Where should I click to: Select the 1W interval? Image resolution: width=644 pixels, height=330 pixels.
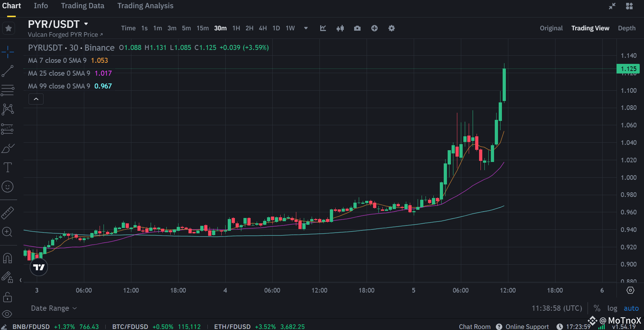[x=290, y=28]
